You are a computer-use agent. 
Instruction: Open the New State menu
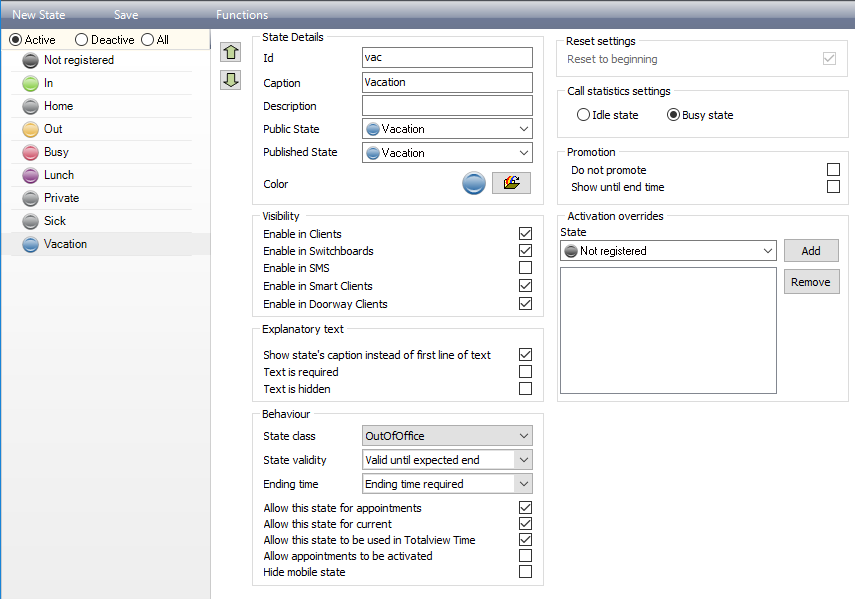[x=39, y=15]
